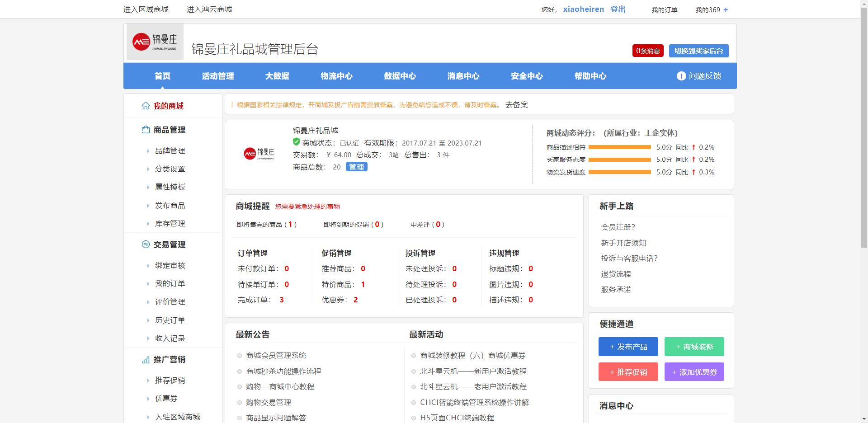
Task: Click the 去备案 link
Action: (x=516, y=104)
